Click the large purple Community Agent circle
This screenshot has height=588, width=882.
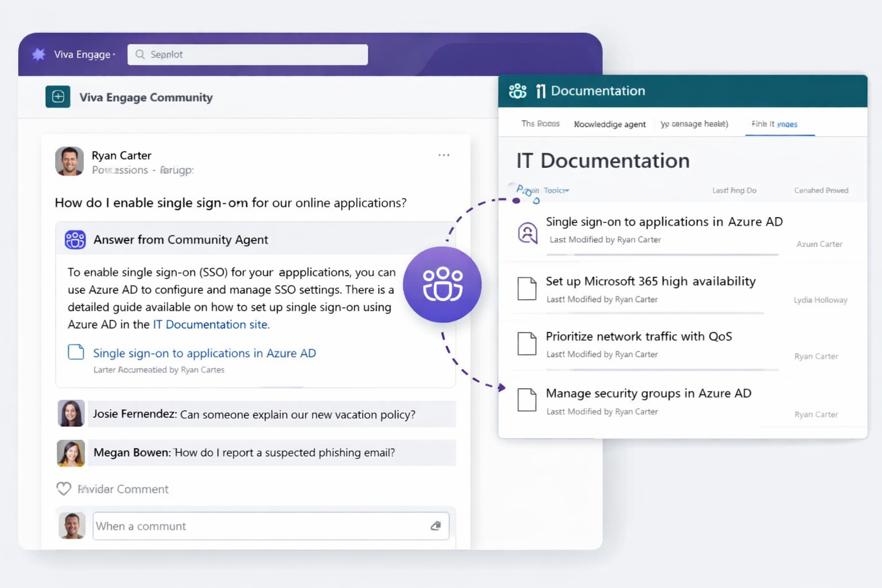[x=442, y=284]
